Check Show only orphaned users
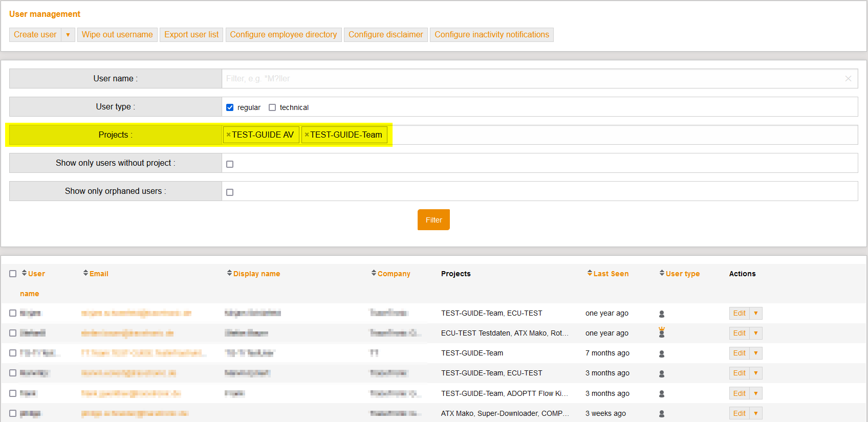Viewport: 868px width, 422px height. (230, 192)
